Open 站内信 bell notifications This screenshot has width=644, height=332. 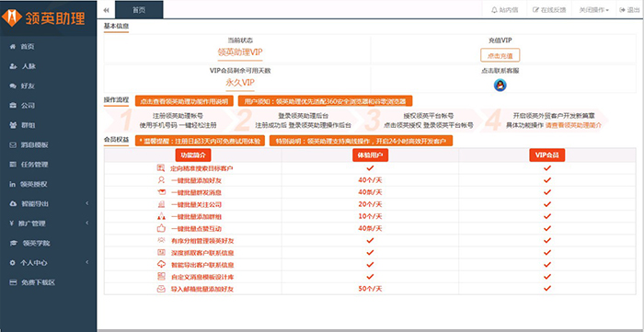coord(505,10)
